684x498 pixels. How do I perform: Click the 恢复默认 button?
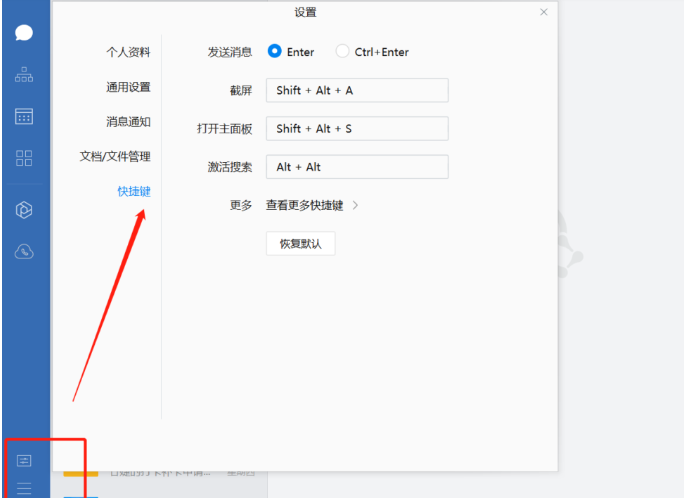pos(300,243)
